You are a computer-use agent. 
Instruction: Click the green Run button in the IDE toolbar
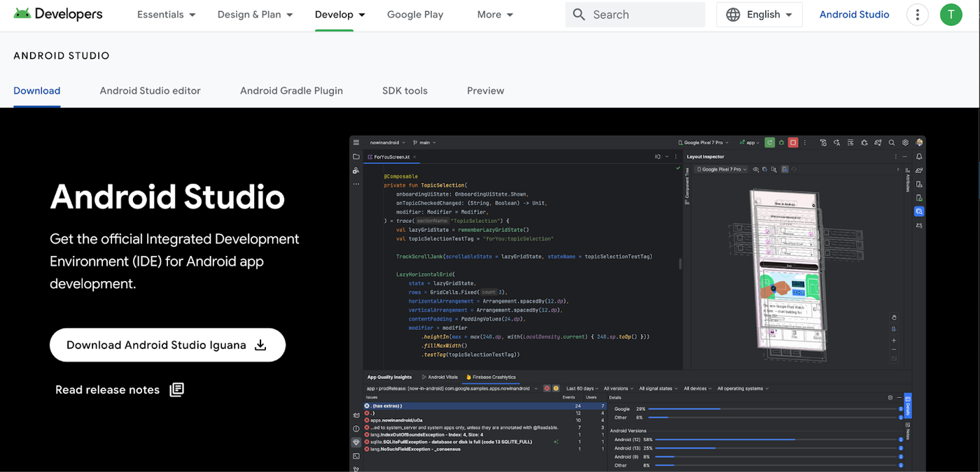[x=769, y=143]
